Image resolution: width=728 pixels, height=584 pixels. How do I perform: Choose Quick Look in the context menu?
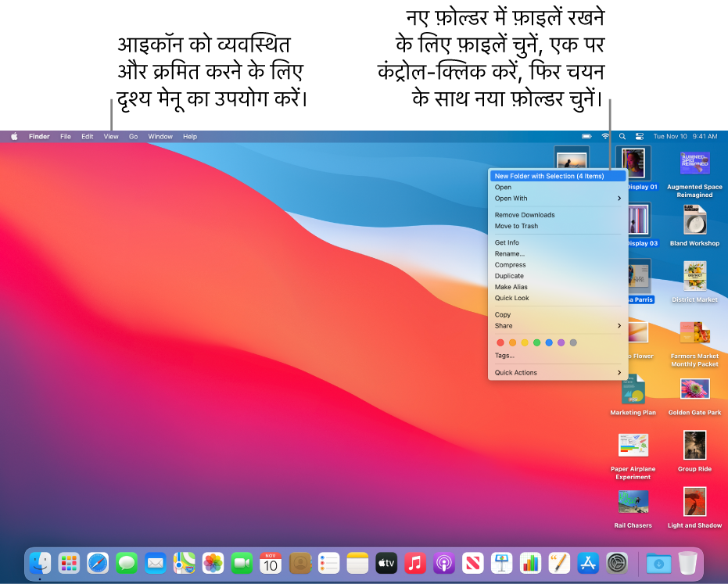pos(558,298)
